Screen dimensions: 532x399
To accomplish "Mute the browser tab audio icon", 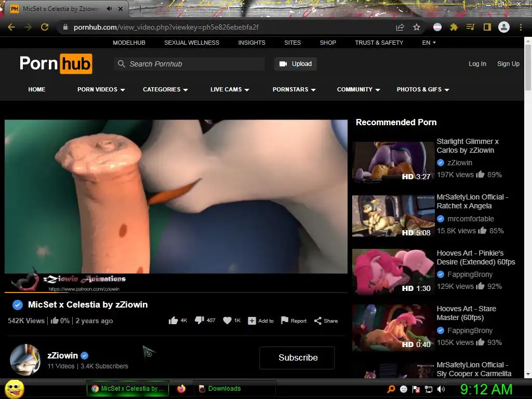I will click(109, 9).
